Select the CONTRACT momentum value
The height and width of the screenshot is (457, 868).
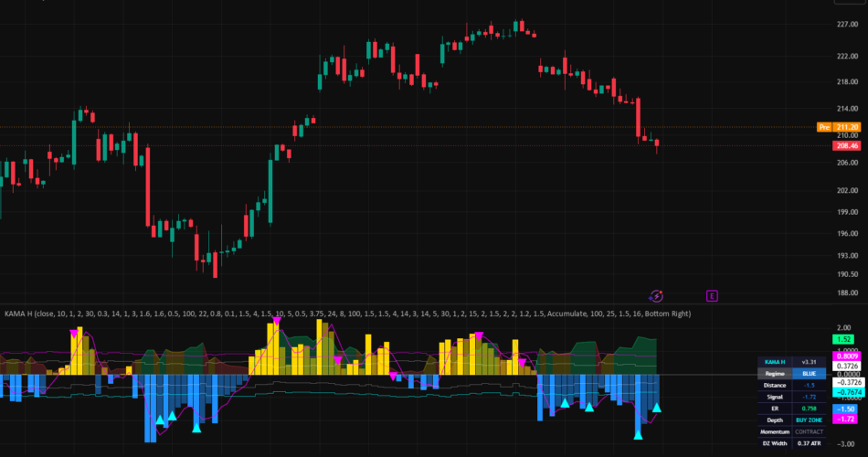point(809,431)
